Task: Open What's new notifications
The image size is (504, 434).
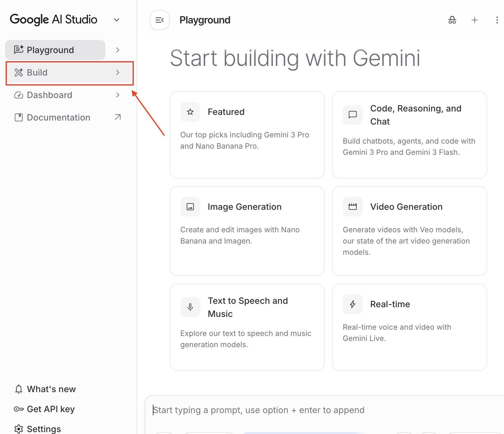Action: [51, 389]
